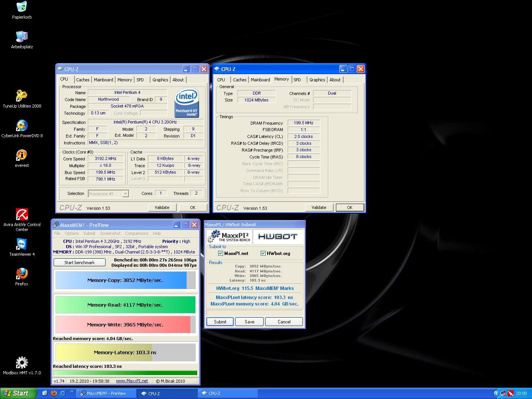This screenshot has width=532, height=399.
Task: Open Modibox HMT v1.7.0 shortcut
Action: click(22, 363)
